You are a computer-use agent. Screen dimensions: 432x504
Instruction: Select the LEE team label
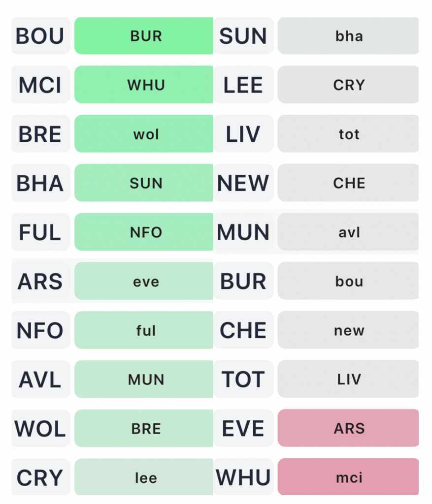click(x=243, y=85)
